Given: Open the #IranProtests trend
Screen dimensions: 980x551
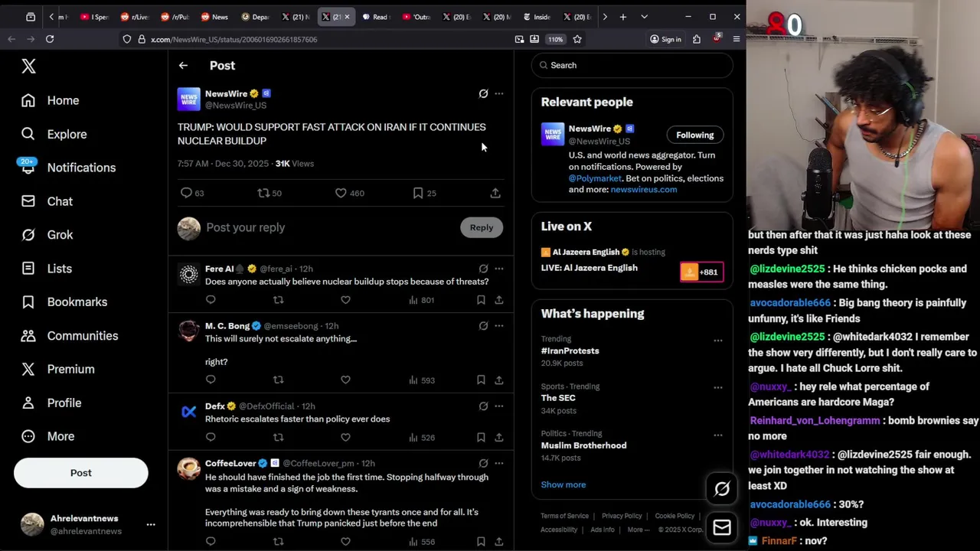Looking at the screenshot, I should pyautogui.click(x=570, y=350).
